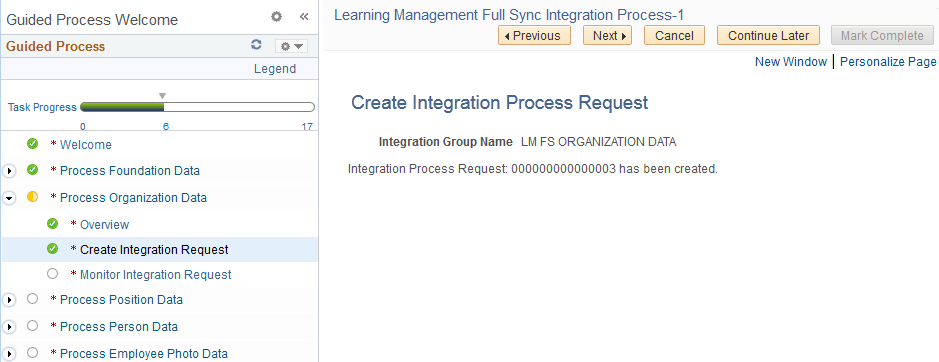Click the Cancel button
The image size is (939, 362).
(674, 35)
